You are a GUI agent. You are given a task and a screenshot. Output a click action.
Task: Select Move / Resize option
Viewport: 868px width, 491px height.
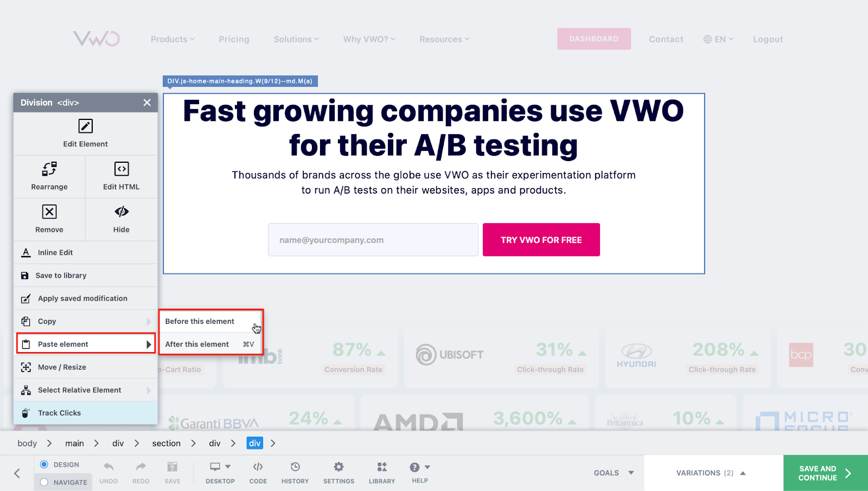(86, 367)
